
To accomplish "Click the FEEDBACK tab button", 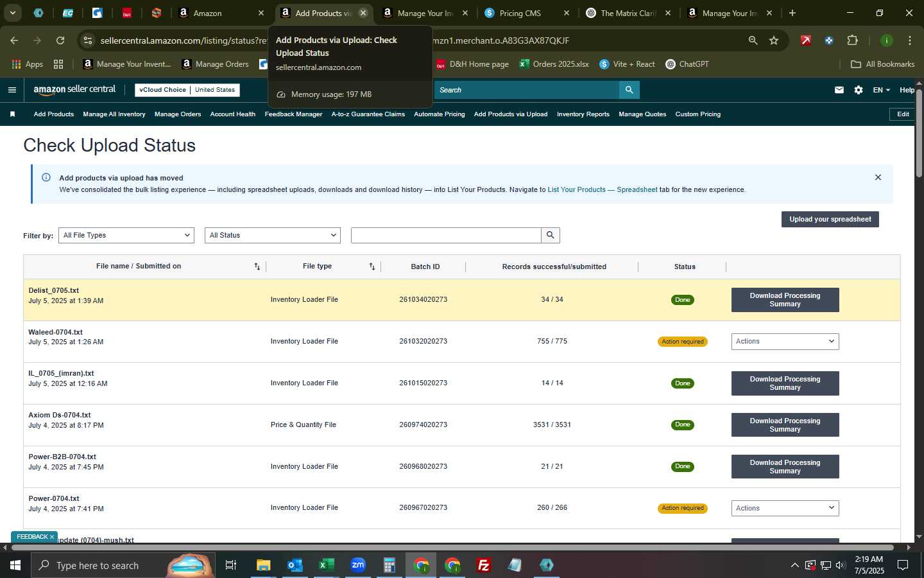I will pos(32,537).
